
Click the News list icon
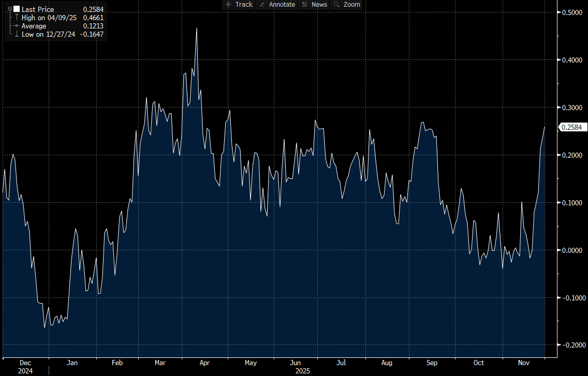pos(305,5)
